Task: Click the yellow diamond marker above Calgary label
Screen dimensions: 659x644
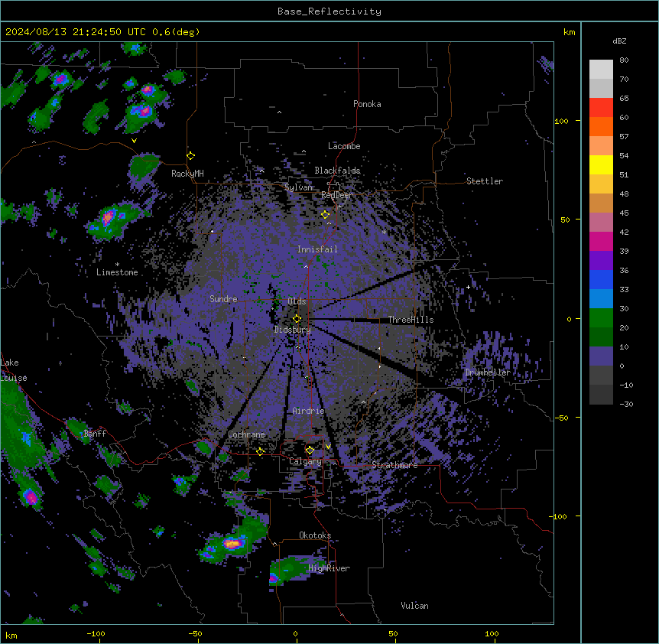Action: click(x=310, y=450)
